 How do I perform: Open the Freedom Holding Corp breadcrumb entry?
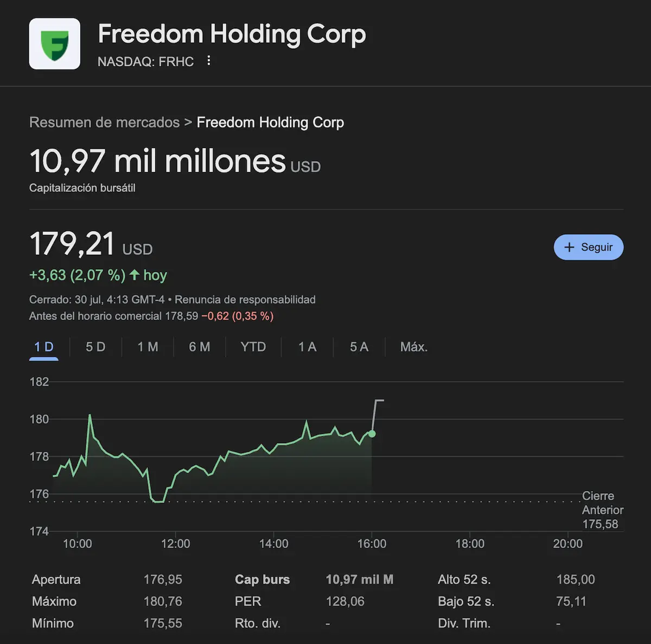coord(270,122)
